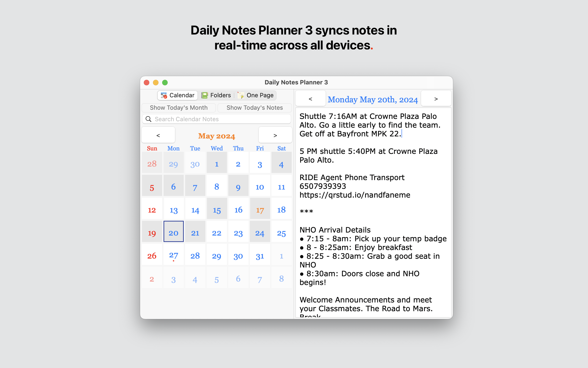588x368 pixels.
Task: Click the qrstud.io/nandfaneme URL in note
Action: pos(355,195)
